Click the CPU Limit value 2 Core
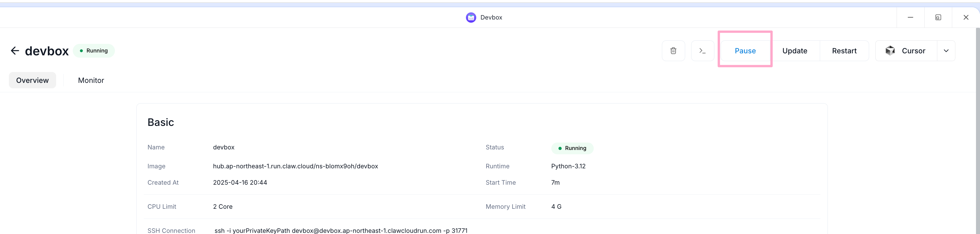 pos(223,206)
